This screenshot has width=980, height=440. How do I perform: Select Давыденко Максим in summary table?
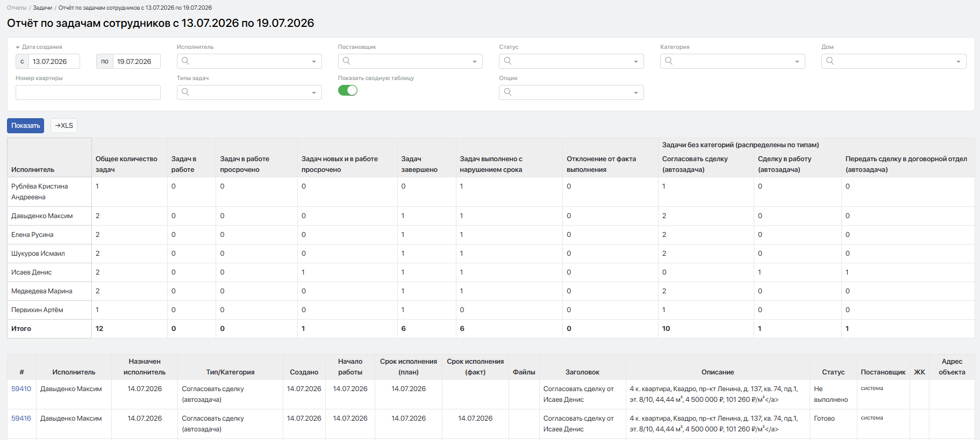pyautogui.click(x=42, y=216)
